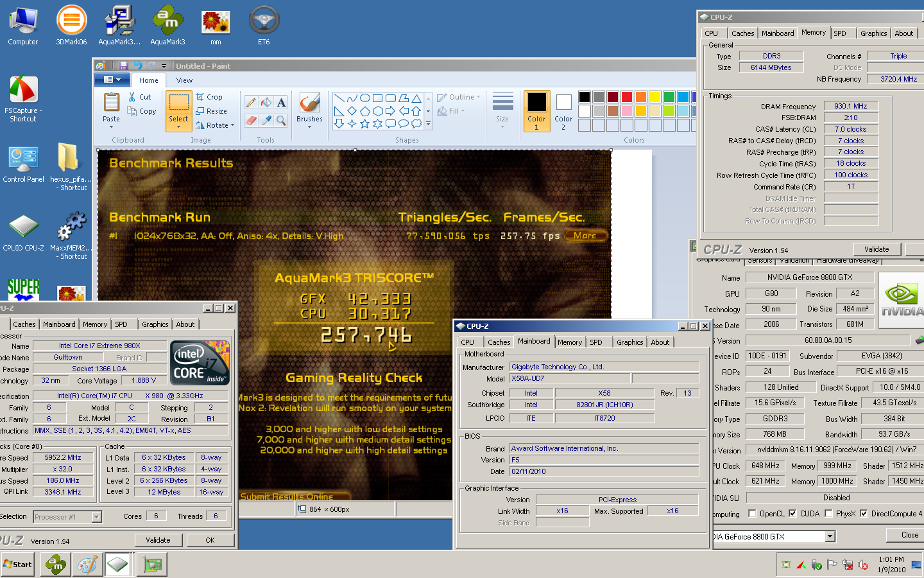The image size is (924, 578).
Task: Pick the yellow color swatch in Paint
Action: [x=655, y=97]
